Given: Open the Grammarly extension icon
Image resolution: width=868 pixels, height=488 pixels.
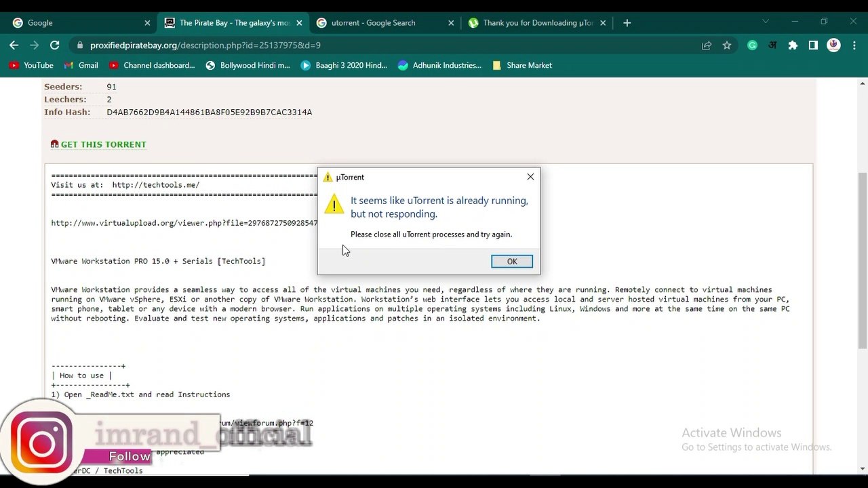Looking at the screenshot, I should 752,45.
